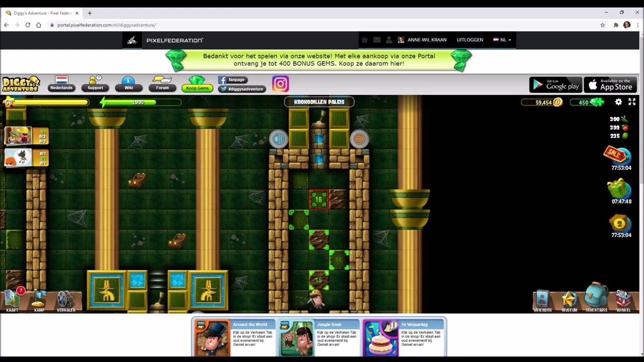Viewport: 644px width, 362px height.
Task: Click the left stone pressure switch
Action: pos(278,139)
